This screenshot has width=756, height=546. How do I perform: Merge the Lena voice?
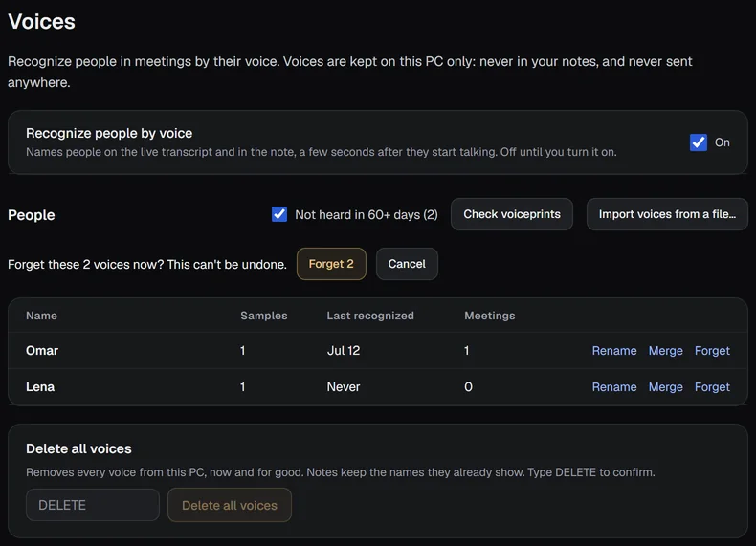(x=665, y=387)
